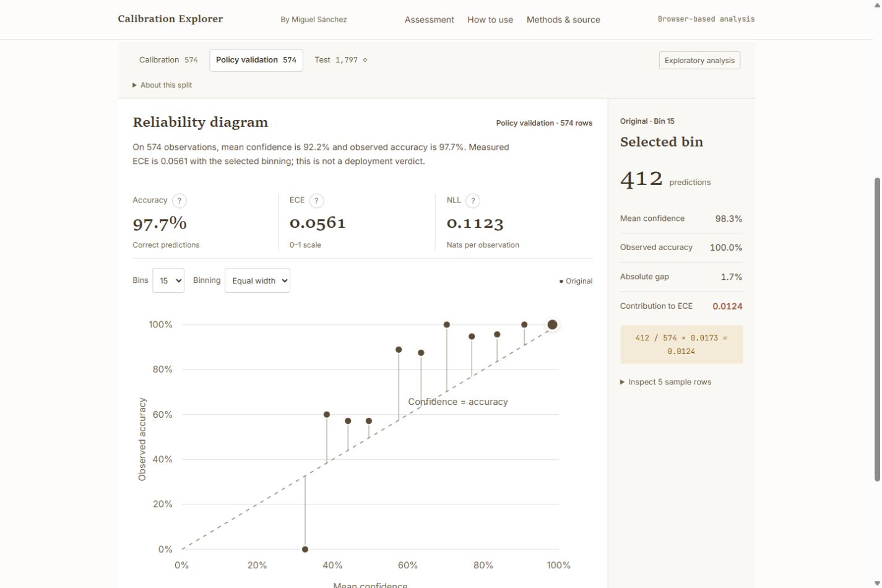
Task: Open the Accuracy help tooltip icon
Action: click(x=179, y=201)
